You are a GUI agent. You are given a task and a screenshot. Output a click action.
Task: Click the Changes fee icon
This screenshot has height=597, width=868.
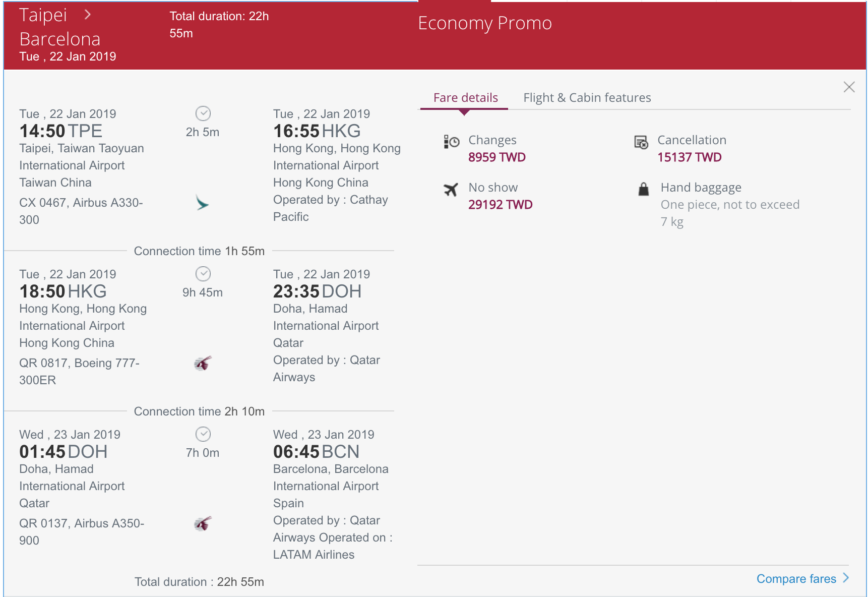pos(451,142)
